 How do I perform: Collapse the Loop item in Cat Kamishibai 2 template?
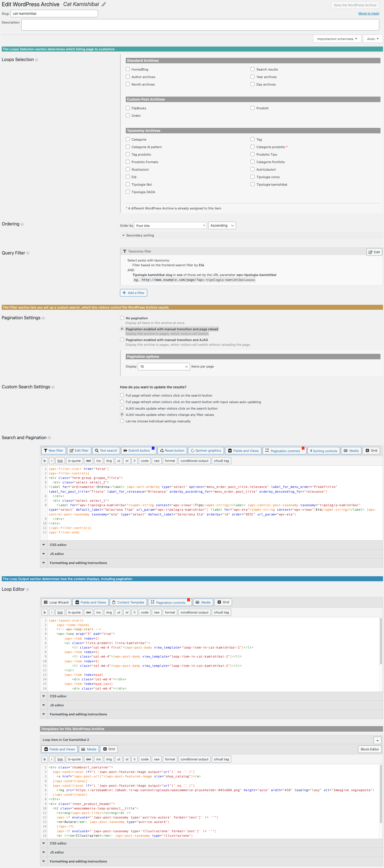click(x=377, y=740)
